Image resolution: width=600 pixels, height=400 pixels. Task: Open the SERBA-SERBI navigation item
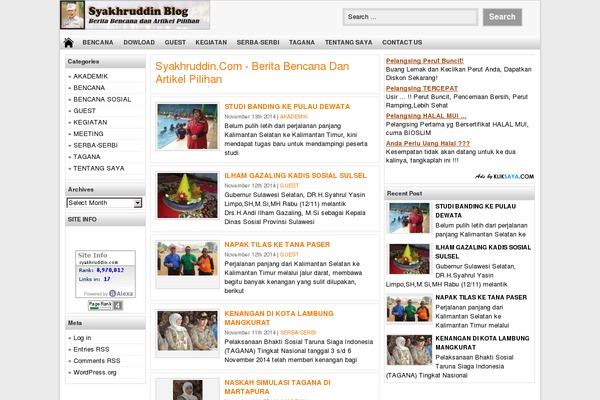pyautogui.click(x=258, y=42)
